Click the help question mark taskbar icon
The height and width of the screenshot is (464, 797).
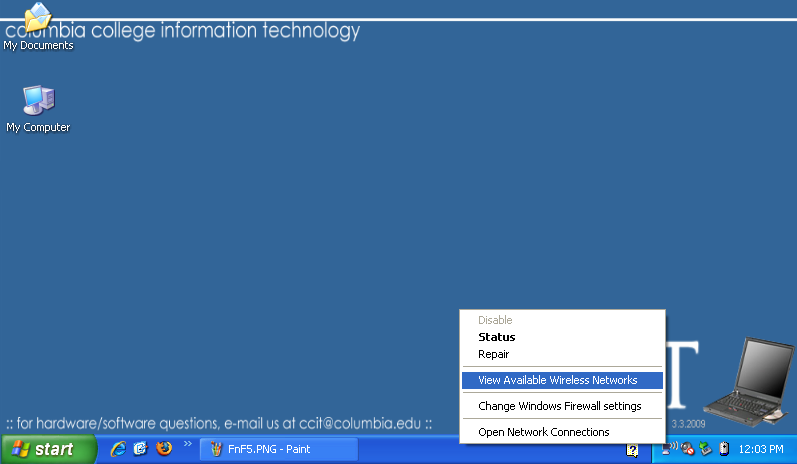click(x=632, y=450)
